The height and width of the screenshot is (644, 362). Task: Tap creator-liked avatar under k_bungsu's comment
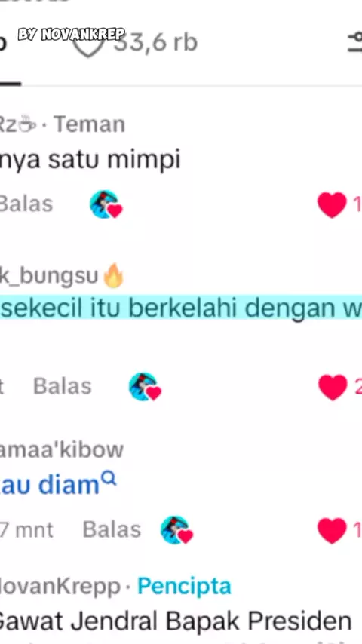pos(145,387)
